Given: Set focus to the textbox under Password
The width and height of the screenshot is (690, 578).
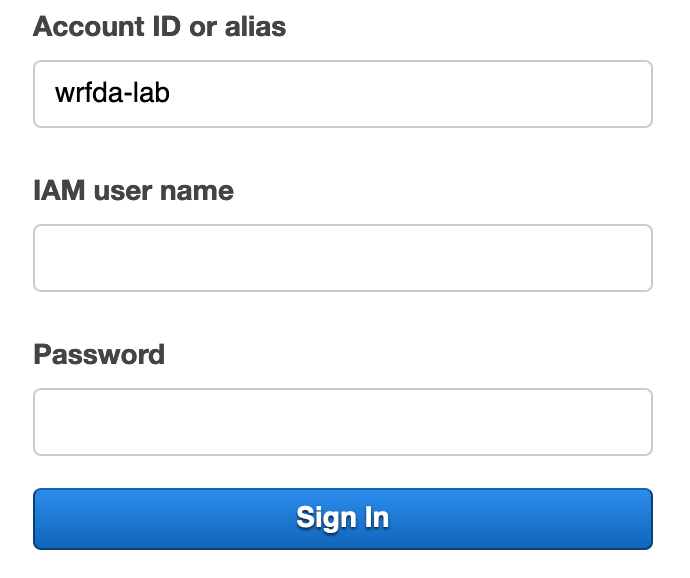Looking at the screenshot, I should pyautogui.click(x=343, y=422).
